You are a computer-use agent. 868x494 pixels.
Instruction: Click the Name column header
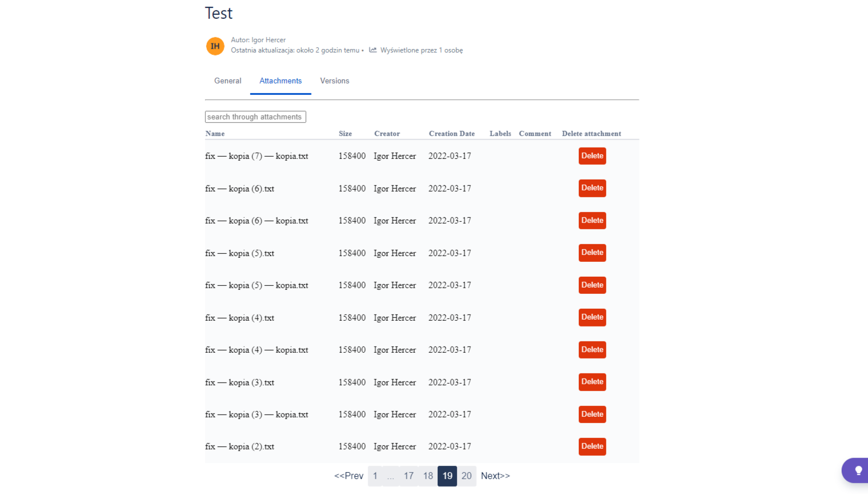click(x=215, y=134)
